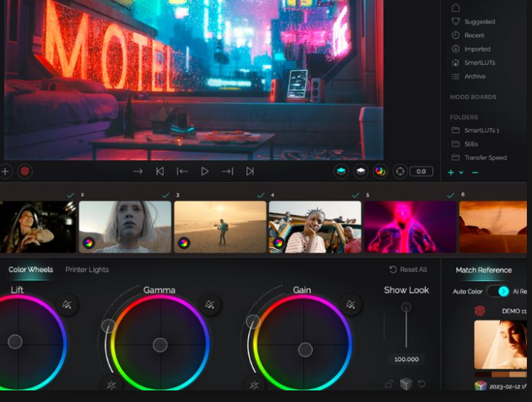Expand the add-folder dropdown chevron
Viewport: 532px width, 402px height.
461,173
